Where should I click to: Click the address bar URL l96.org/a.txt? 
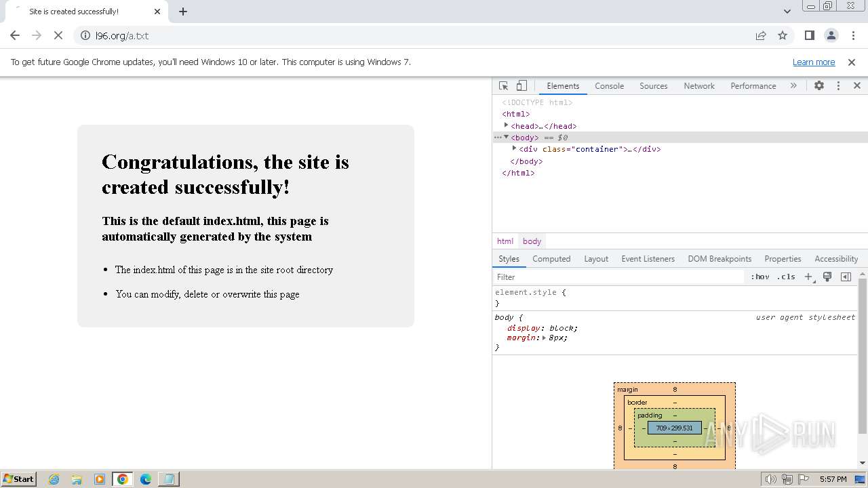click(122, 36)
